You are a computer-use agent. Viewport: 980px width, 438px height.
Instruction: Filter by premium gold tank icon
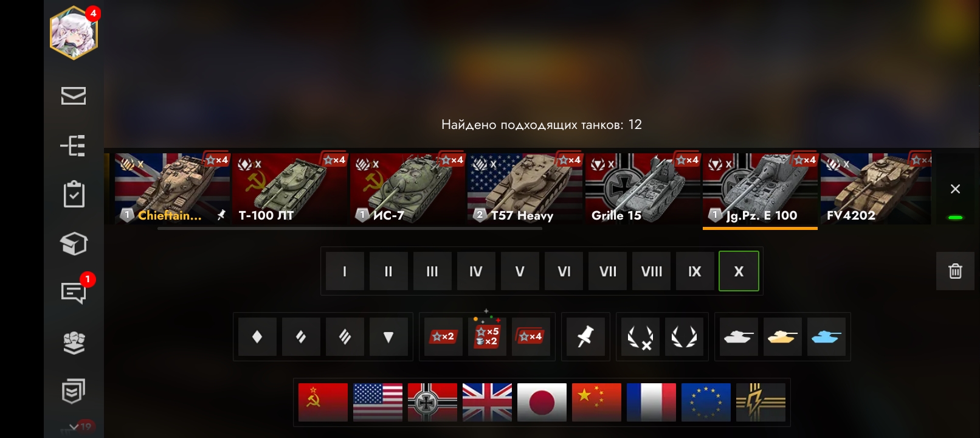tap(782, 336)
